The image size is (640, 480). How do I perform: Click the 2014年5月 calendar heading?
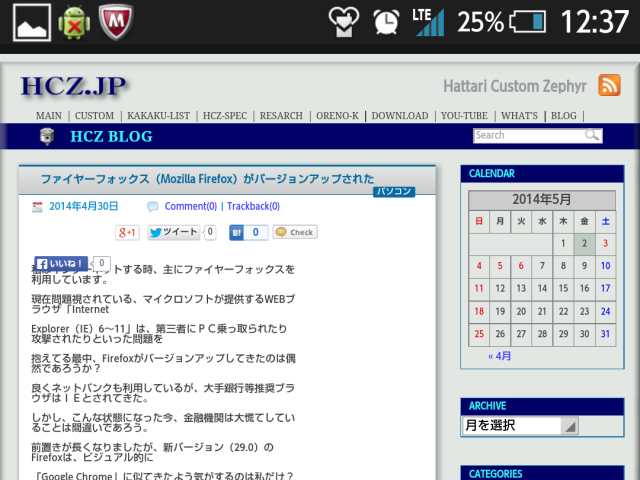click(542, 200)
